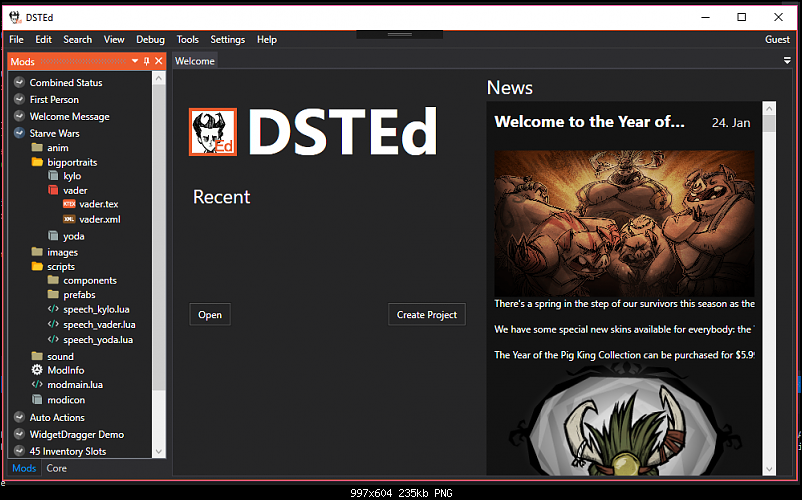The width and height of the screenshot is (802, 500).
Task: Click the Create Project button
Action: coord(427,314)
